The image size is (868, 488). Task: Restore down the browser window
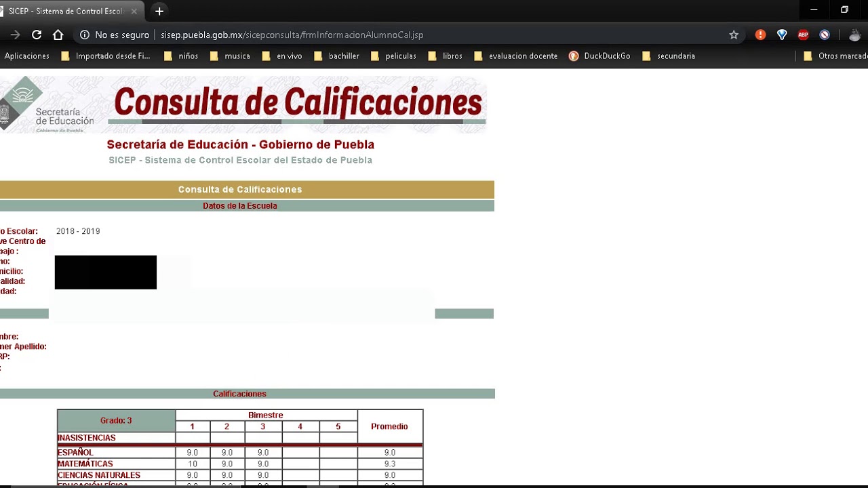tap(844, 10)
